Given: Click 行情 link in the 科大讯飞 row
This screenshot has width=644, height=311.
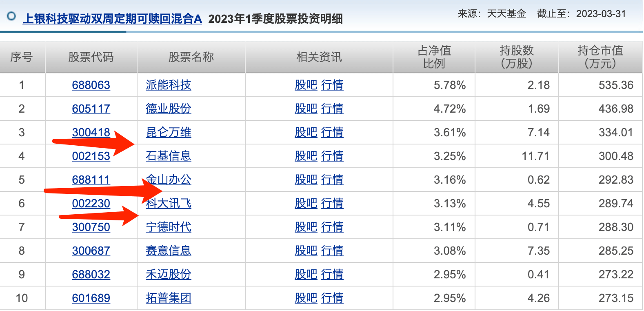Looking at the screenshot, I should pos(332,204).
